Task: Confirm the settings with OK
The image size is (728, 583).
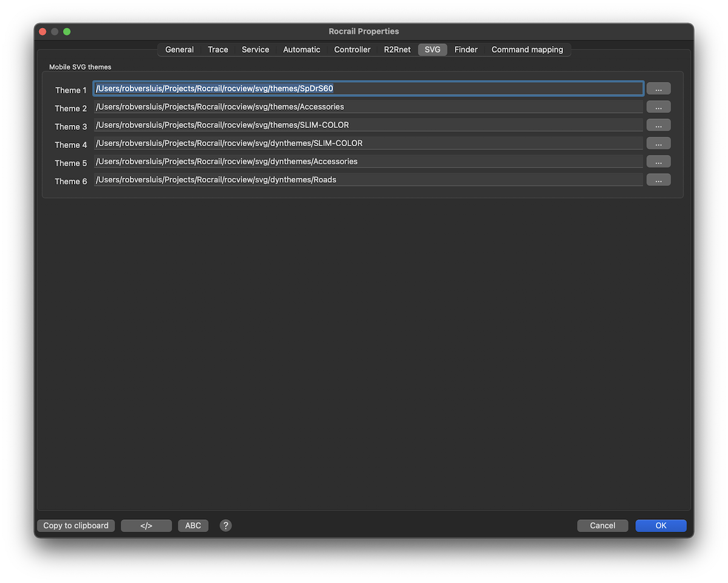Action: tap(661, 525)
